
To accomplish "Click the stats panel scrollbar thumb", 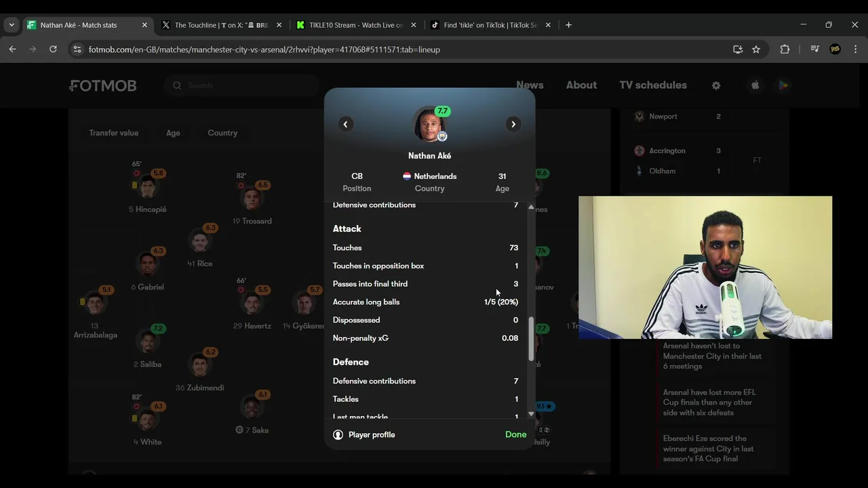I will pos(531,339).
